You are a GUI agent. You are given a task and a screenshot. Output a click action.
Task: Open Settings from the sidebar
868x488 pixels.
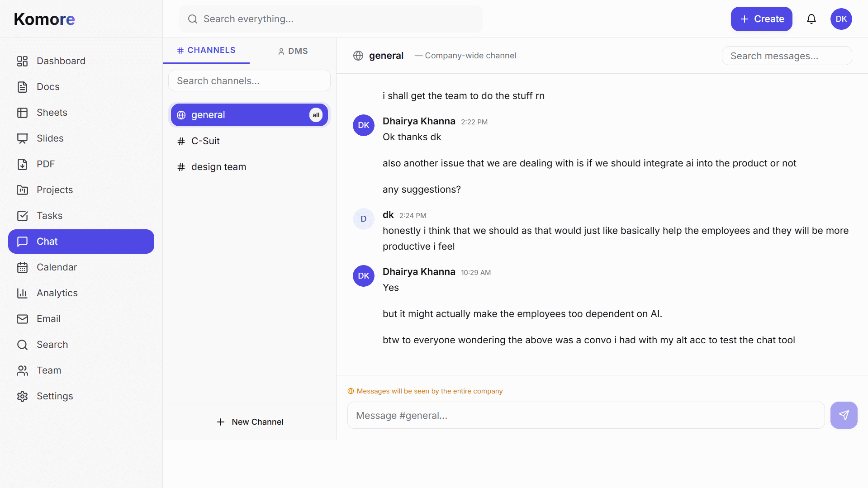[x=55, y=396]
